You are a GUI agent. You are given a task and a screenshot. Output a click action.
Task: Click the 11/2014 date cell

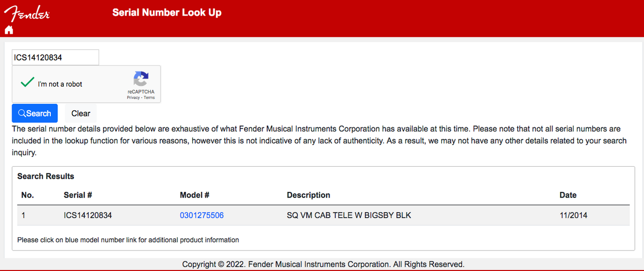tap(573, 216)
